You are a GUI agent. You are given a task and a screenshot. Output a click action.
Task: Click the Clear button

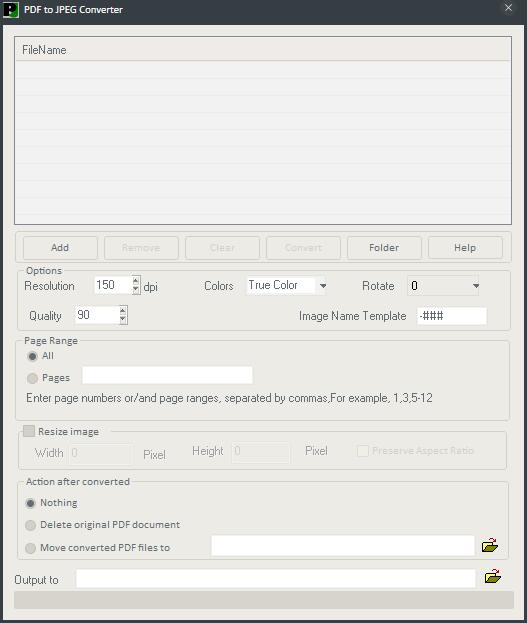coord(222,248)
